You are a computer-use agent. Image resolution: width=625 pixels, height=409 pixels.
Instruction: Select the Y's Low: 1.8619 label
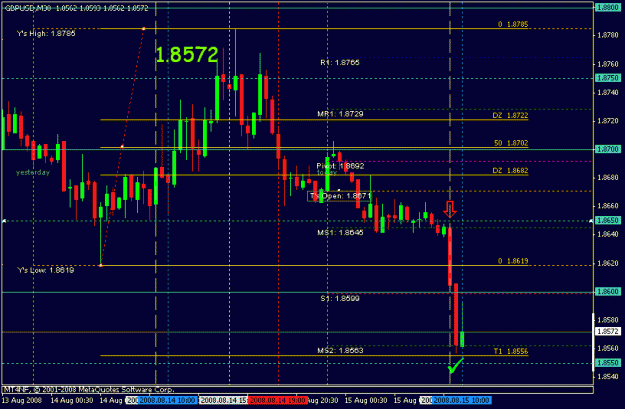click(45, 270)
